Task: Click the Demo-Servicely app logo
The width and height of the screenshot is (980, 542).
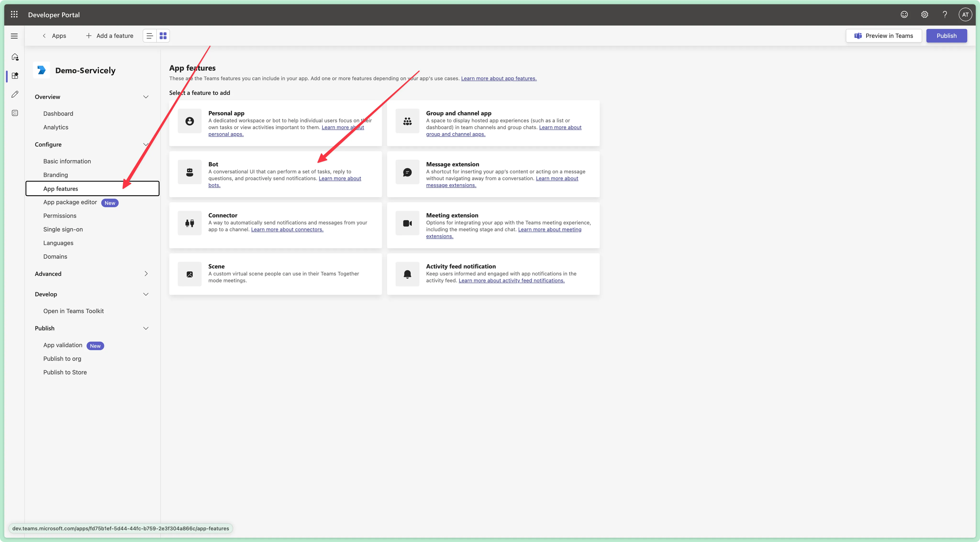Action: pyautogui.click(x=41, y=70)
